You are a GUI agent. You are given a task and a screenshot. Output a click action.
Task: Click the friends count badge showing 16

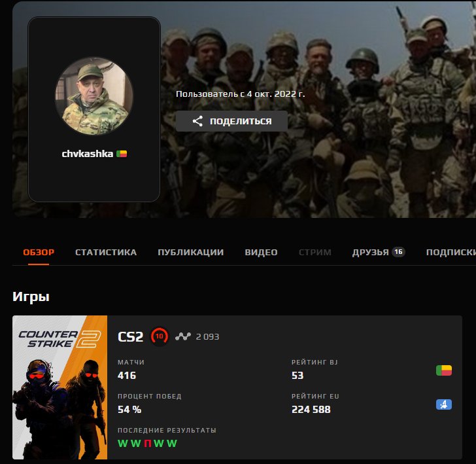(x=398, y=252)
